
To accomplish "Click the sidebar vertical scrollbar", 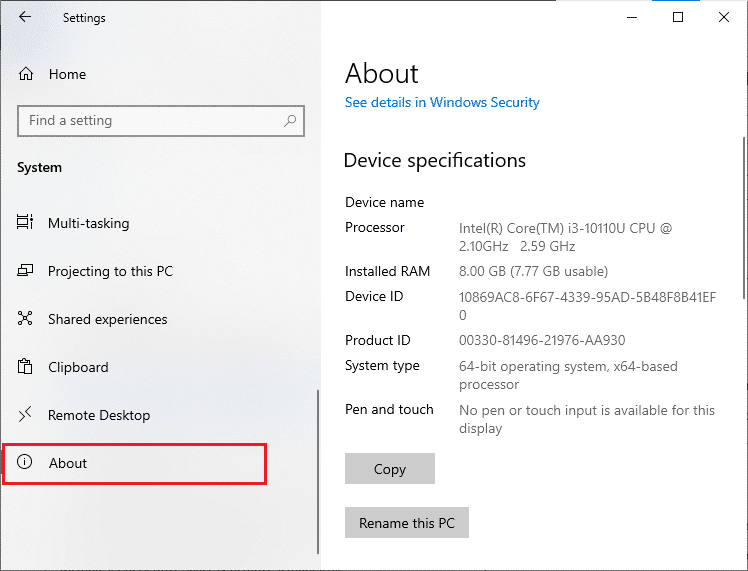I will 318,470.
